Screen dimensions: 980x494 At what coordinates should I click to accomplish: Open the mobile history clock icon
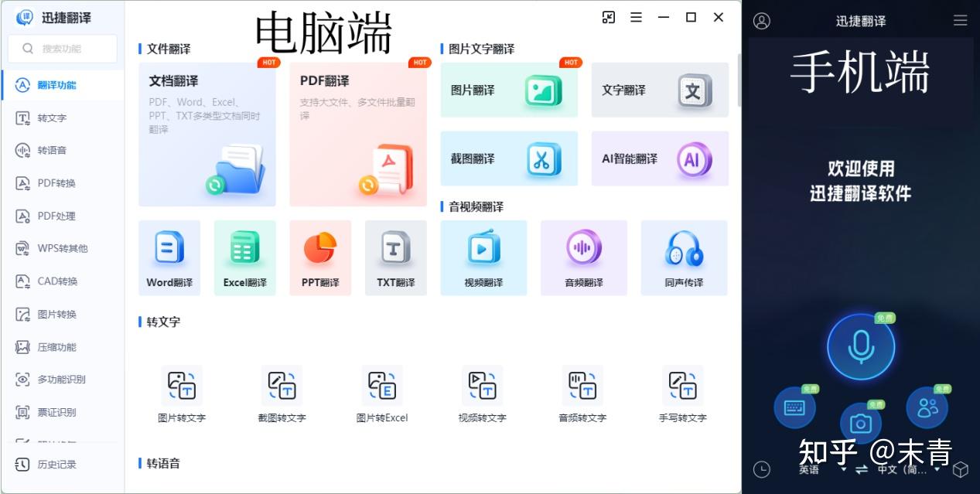[x=762, y=469]
